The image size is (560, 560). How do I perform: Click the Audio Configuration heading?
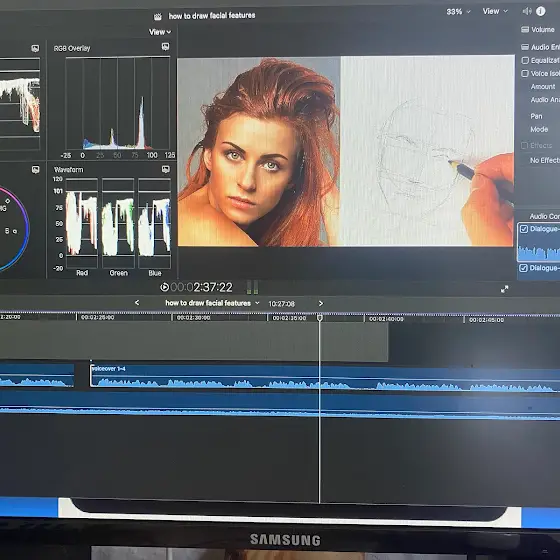(x=545, y=216)
